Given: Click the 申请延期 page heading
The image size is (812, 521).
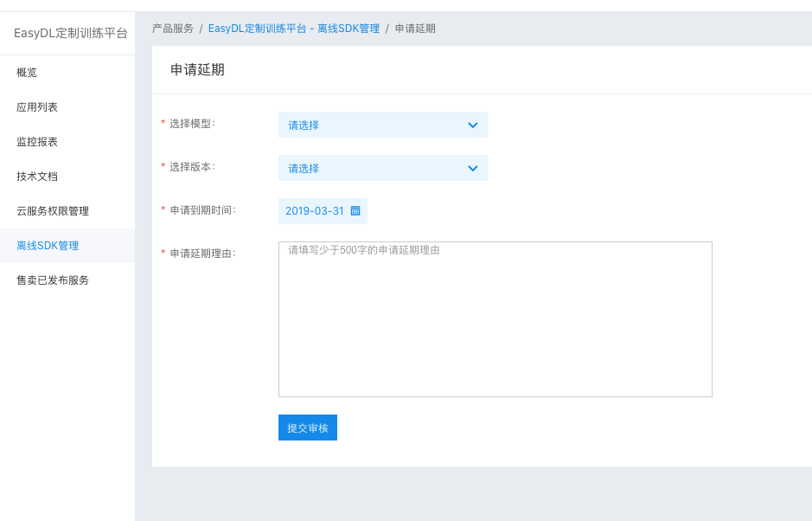Looking at the screenshot, I should (197, 70).
